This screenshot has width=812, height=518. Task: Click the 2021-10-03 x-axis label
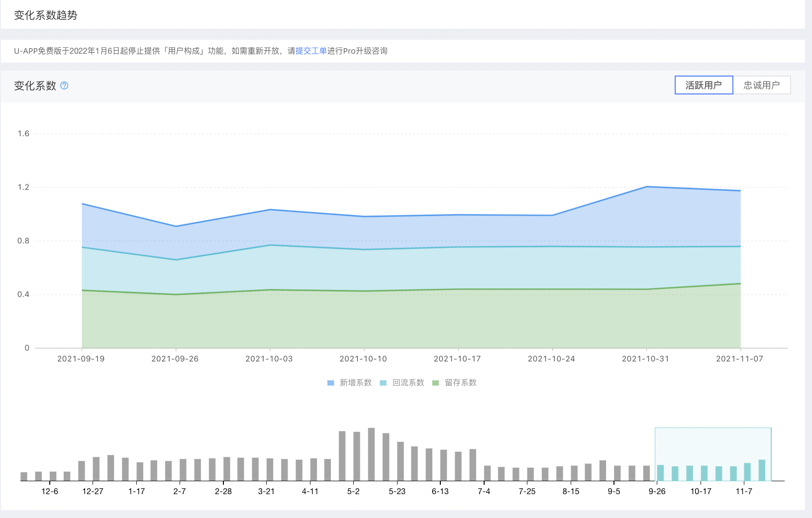[269, 359]
